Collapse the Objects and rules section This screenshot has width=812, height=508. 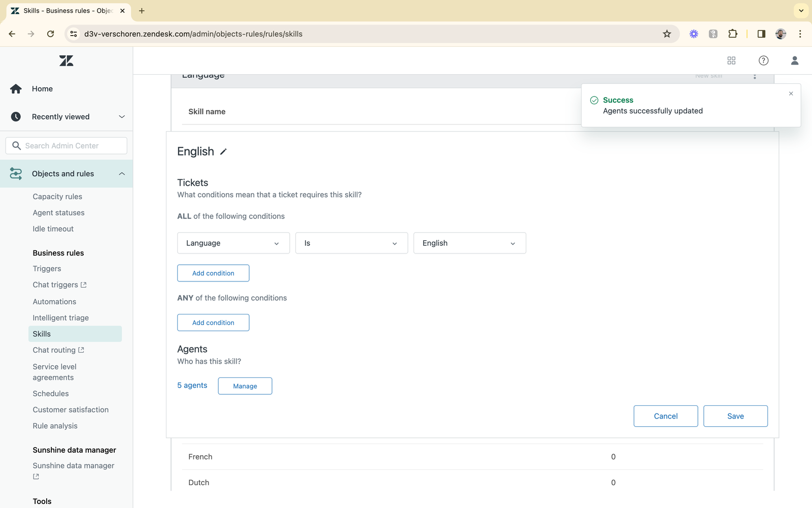[x=122, y=173]
